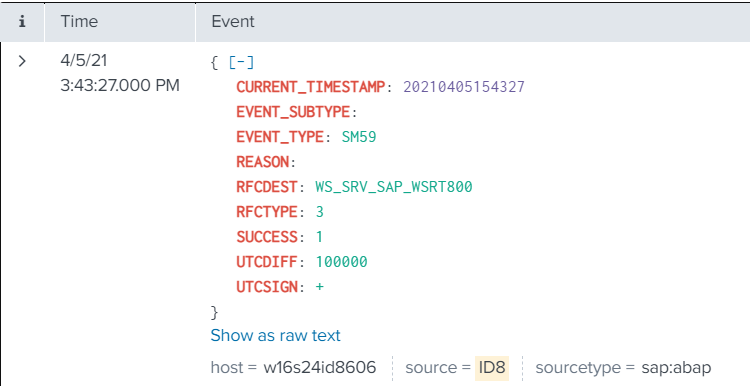750x386 pixels.
Task: Click the RFCTYPE value 3
Action: coord(320,212)
